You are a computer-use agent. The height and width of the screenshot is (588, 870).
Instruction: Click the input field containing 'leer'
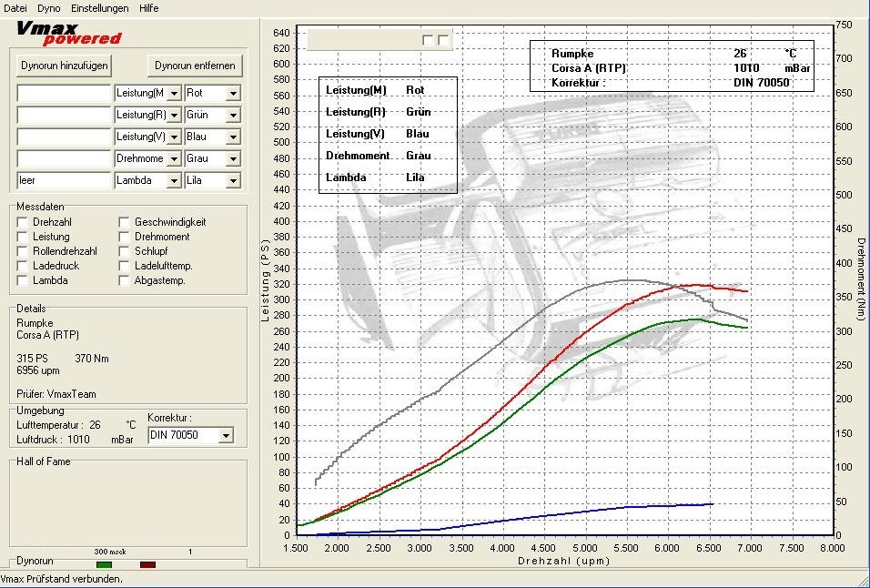tap(64, 180)
